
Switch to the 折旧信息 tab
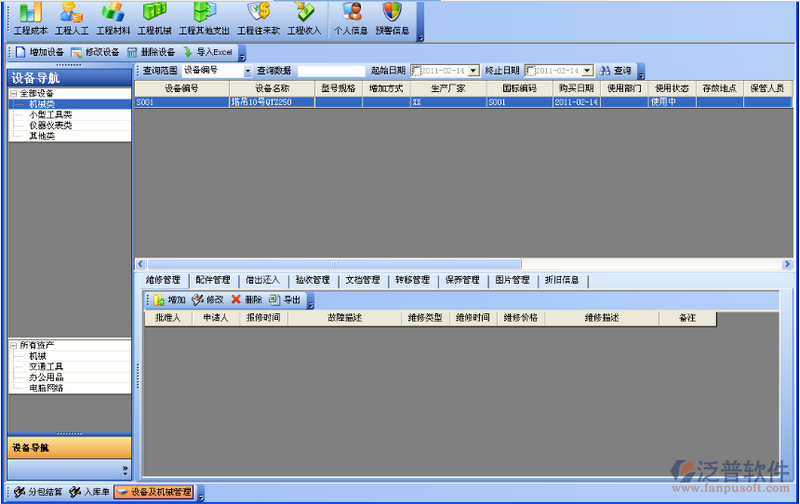562,280
